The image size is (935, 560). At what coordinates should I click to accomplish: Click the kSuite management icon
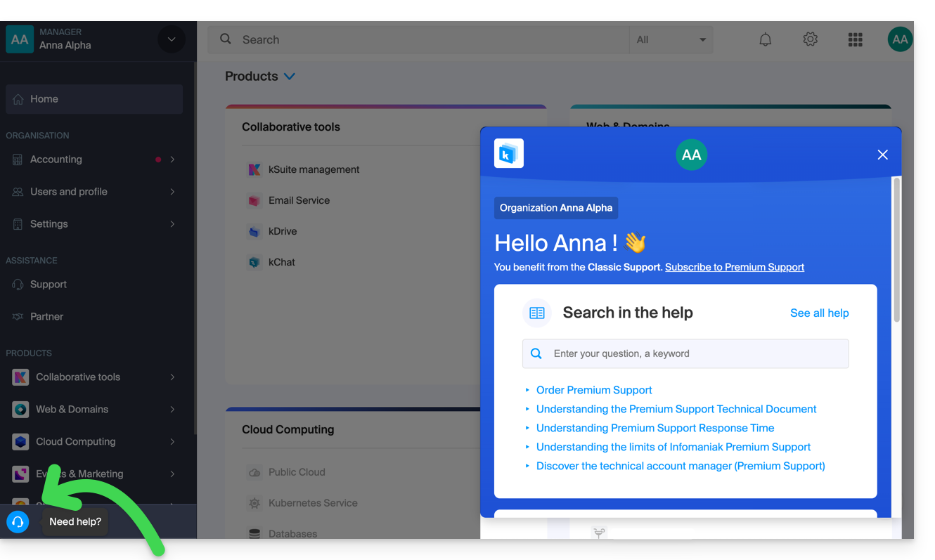(254, 169)
